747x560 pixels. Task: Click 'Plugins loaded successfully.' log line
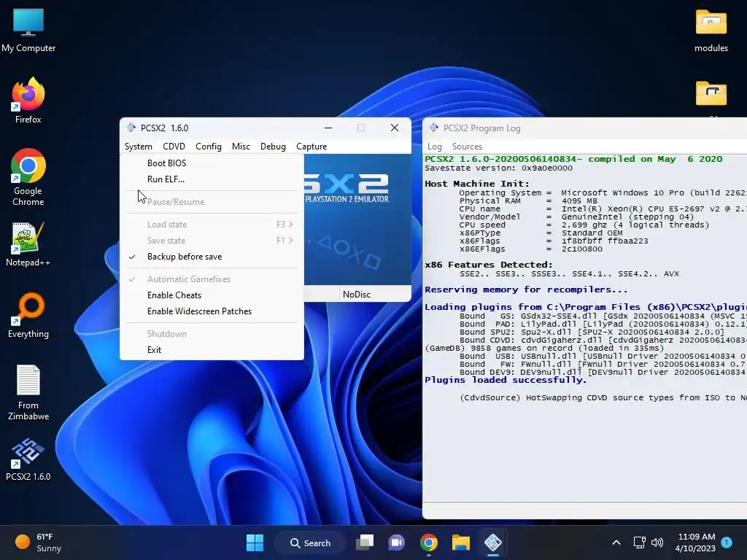[506, 380]
